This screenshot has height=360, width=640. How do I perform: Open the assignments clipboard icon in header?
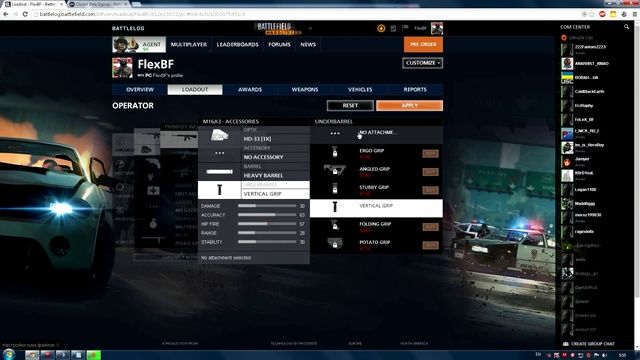pyautogui.click(x=393, y=28)
